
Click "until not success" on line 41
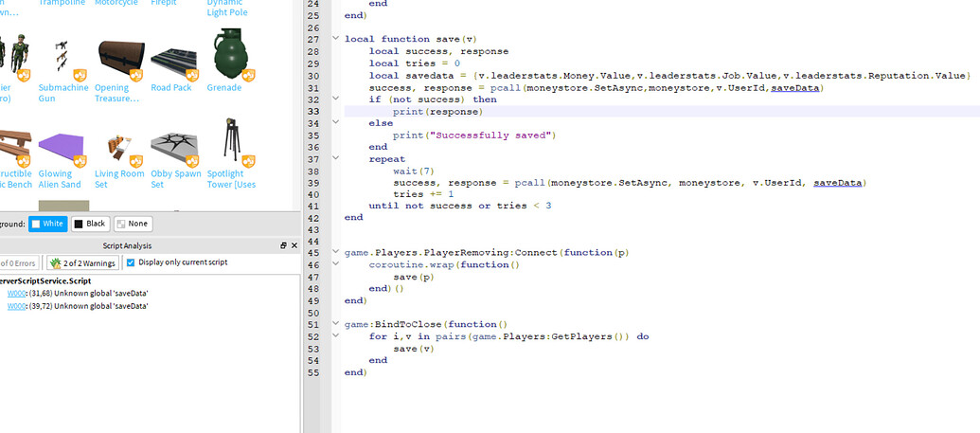(420, 206)
